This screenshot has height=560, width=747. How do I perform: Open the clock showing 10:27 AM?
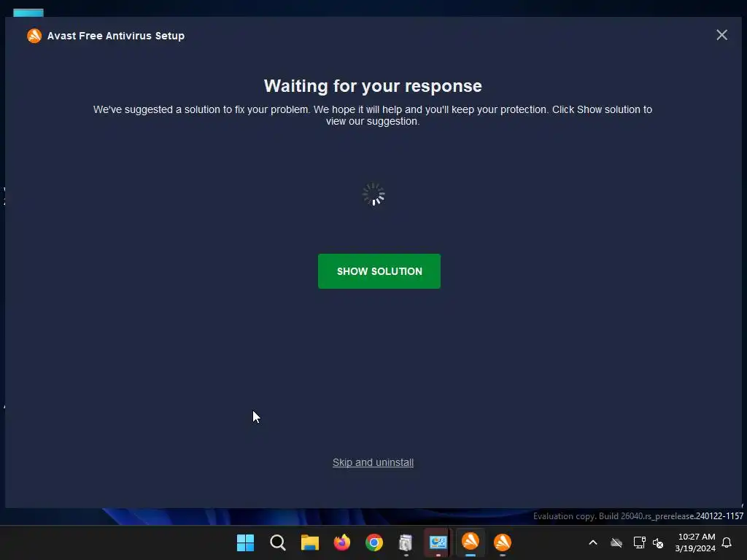click(695, 542)
